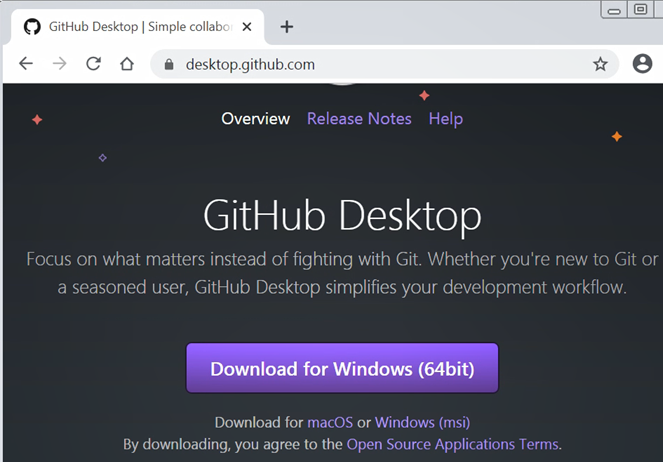This screenshot has height=462, width=663.
Task: Restore down the browser window
Action: (x=640, y=9)
